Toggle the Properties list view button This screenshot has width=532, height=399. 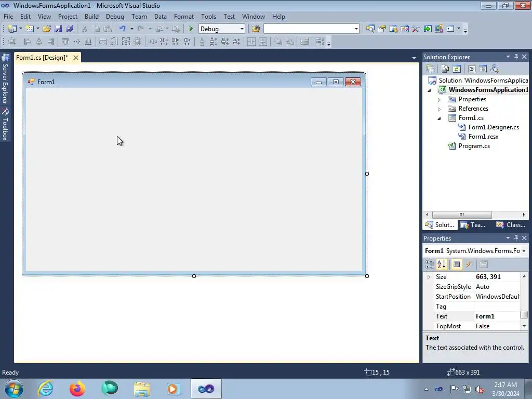[x=457, y=264]
